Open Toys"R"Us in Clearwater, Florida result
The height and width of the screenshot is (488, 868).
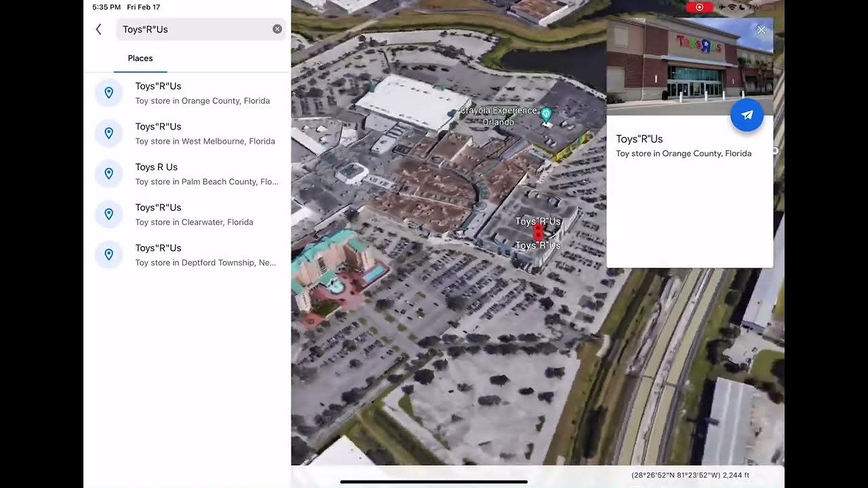[187, 214]
